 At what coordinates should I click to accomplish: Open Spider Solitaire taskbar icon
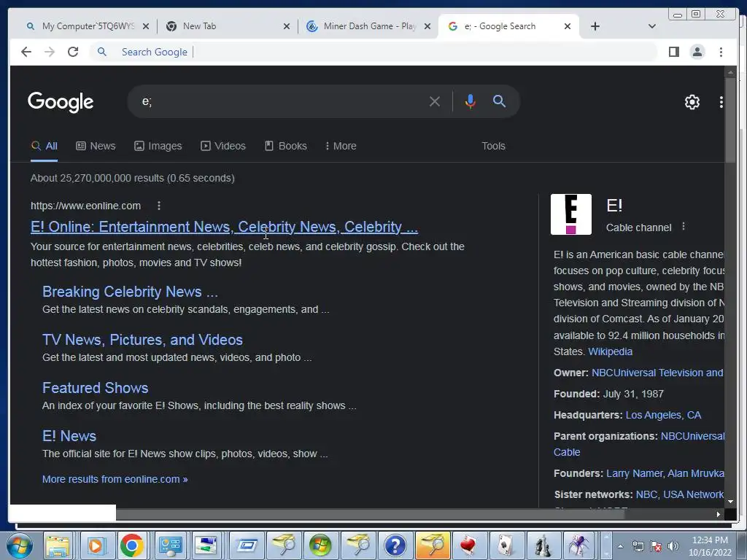click(x=578, y=545)
